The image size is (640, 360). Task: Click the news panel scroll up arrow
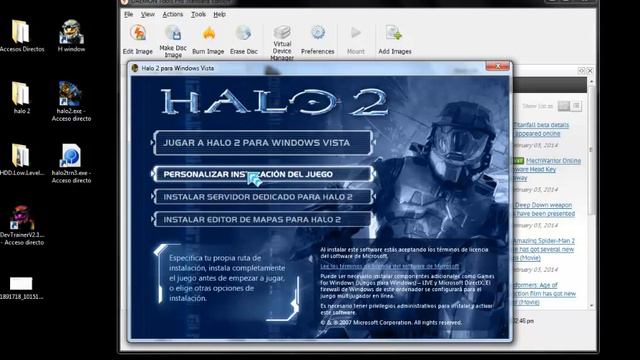591,82
